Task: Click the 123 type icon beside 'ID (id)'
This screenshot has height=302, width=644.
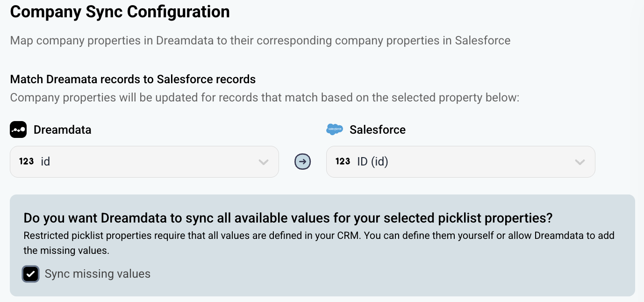Action: pos(343,162)
